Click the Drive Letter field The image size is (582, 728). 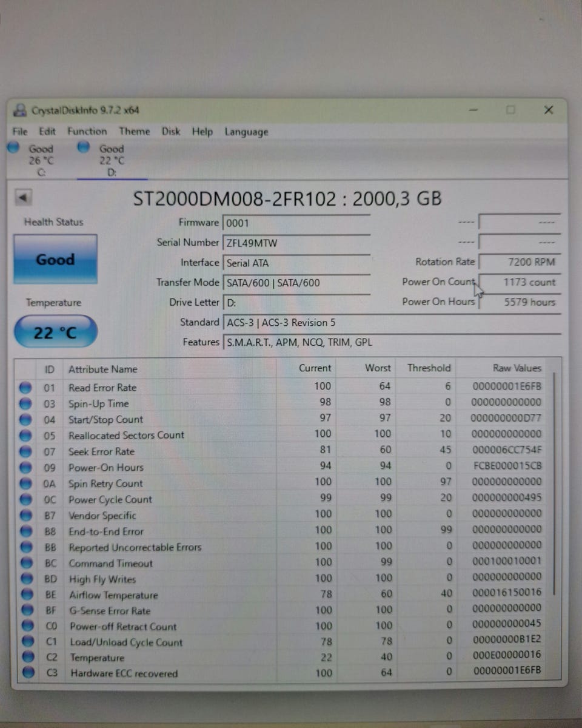pos(296,302)
